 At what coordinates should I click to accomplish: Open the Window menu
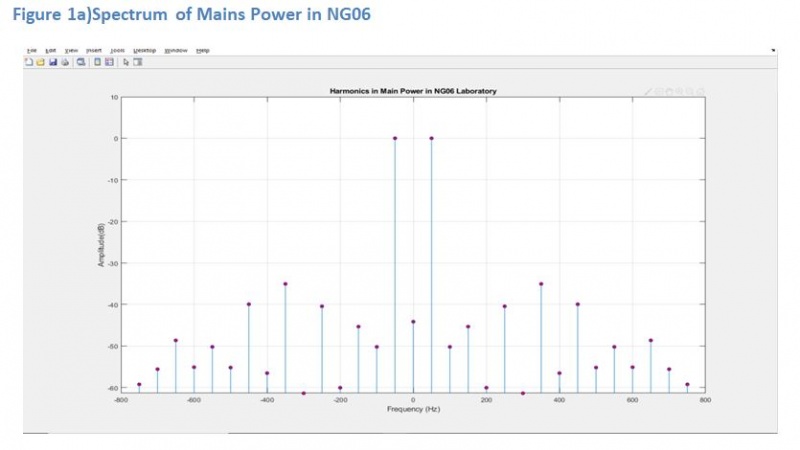click(x=176, y=51)
